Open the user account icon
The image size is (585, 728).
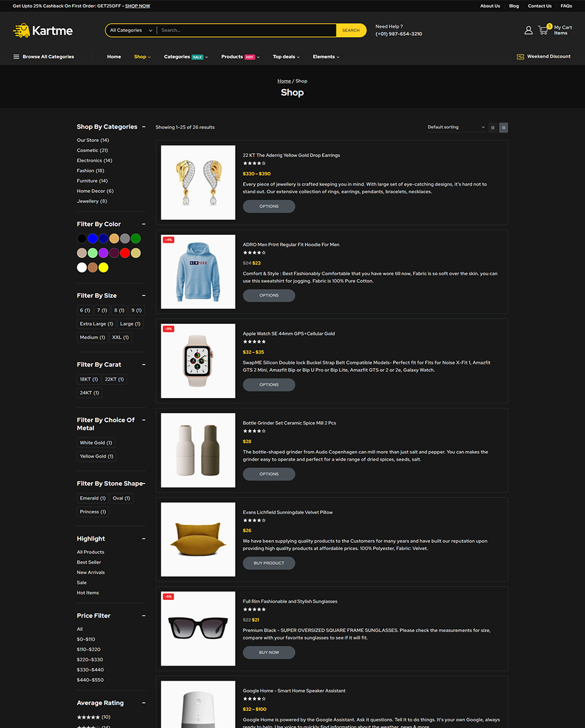(528, 30)
